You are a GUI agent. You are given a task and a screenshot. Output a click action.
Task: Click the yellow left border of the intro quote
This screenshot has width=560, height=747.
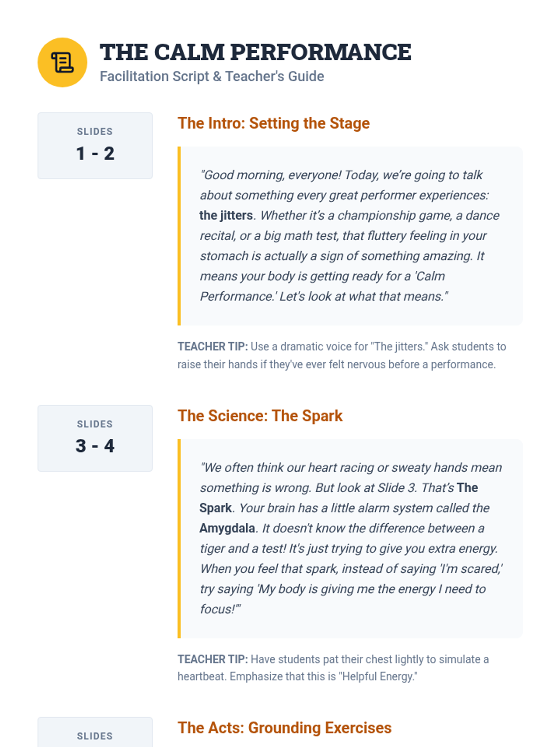[x=179, y=236]
